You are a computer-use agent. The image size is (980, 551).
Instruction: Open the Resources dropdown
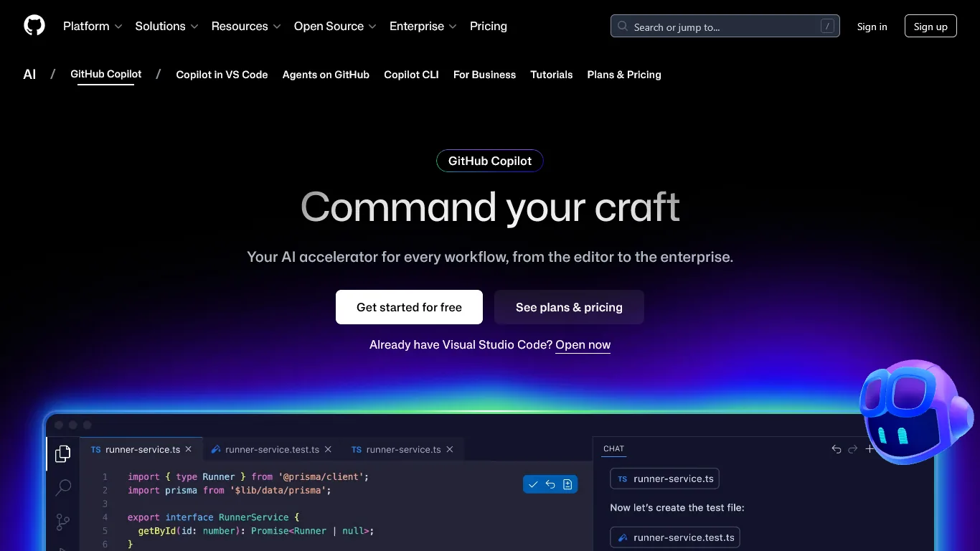tap(246, 27)
